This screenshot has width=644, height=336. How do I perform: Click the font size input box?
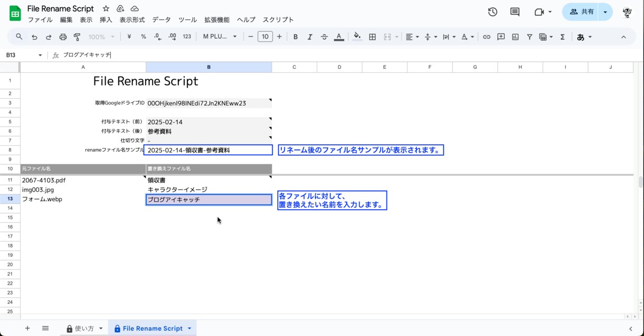point(265,36)
